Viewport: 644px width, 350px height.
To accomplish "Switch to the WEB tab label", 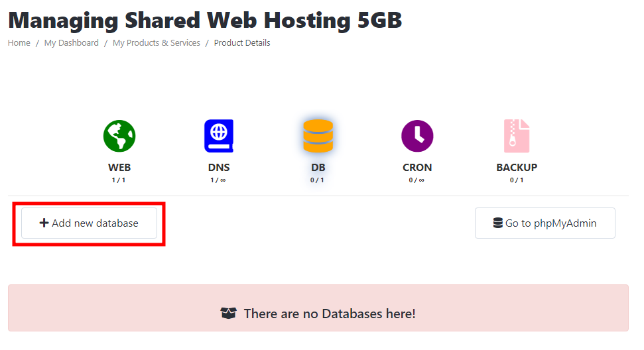I will pos(119,168).
